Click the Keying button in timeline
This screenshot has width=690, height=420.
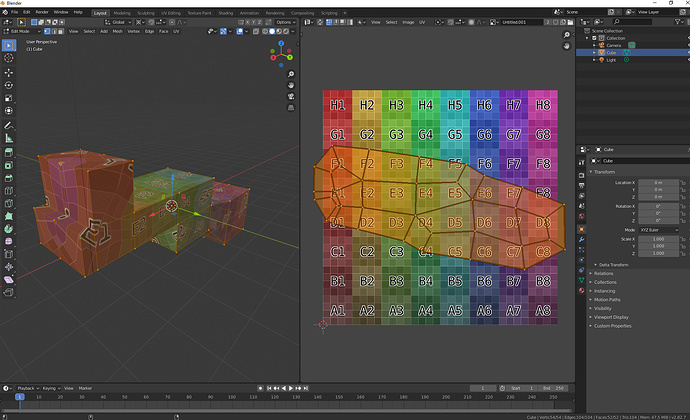click(51, 388)
